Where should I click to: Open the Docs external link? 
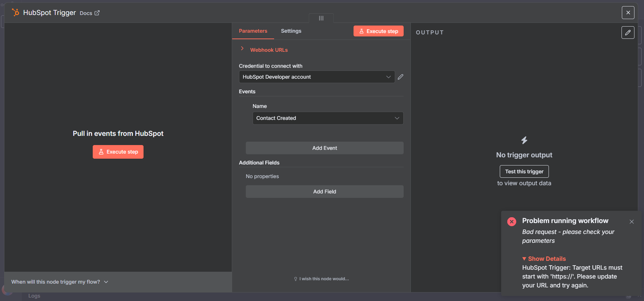pos(90,13)
